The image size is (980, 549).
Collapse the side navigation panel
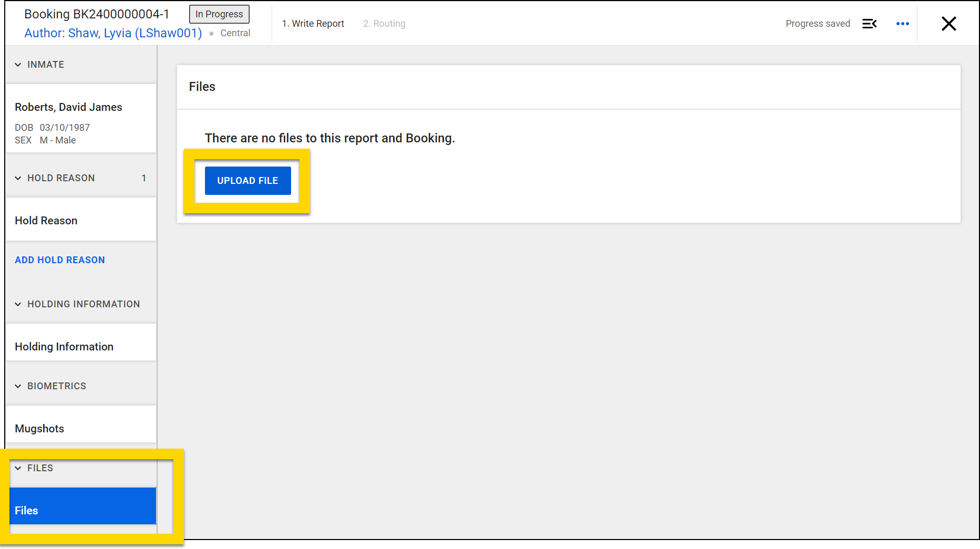pyautogui.click(x=870, y=23)
